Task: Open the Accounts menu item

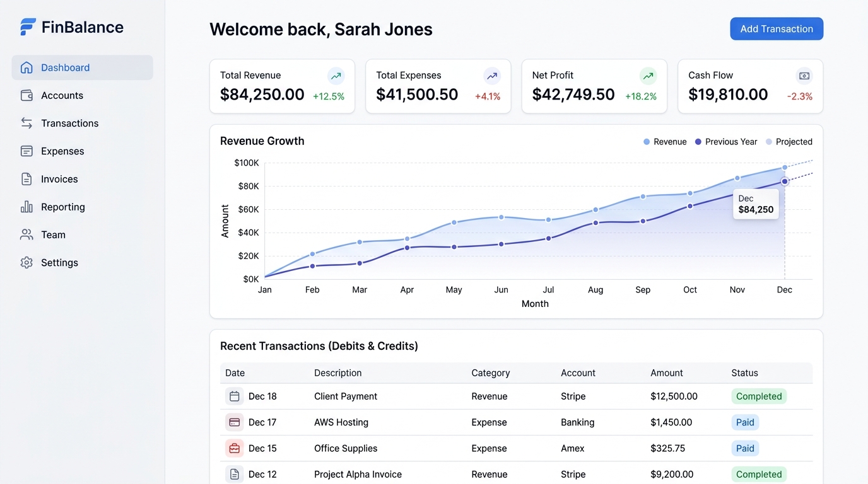Action: 82,95
